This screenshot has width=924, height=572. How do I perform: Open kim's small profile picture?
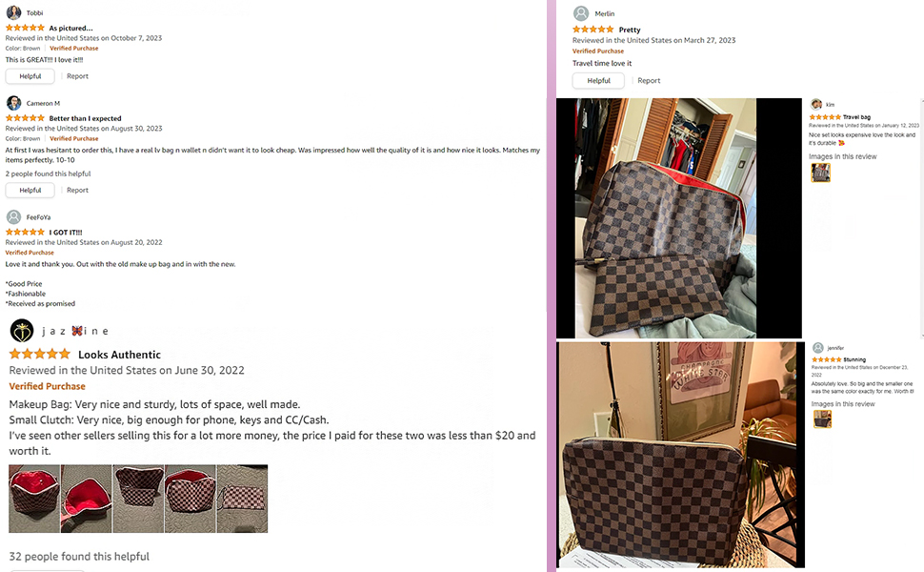pos(816,104)
